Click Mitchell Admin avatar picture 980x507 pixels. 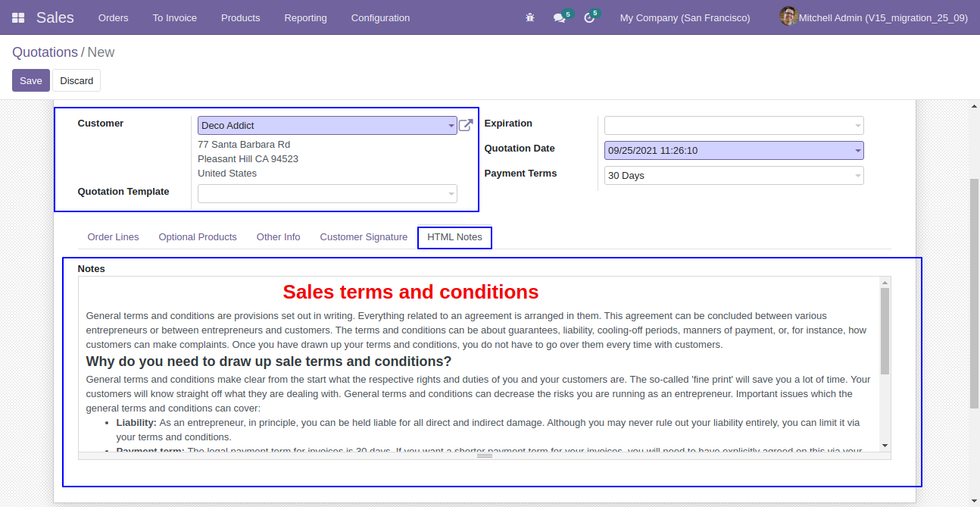click(788, 16)
